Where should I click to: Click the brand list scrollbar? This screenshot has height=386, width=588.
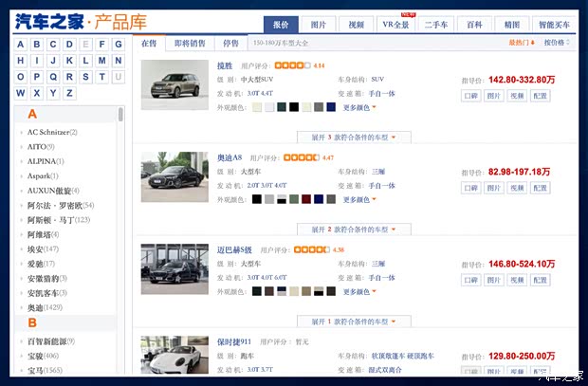120,115
